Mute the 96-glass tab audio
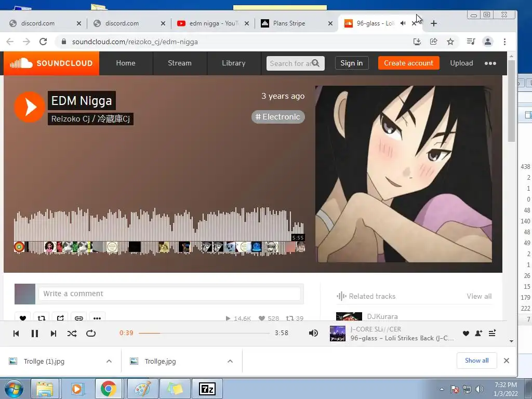The width and height of the screenshot is (532, 399). [403, 23]
